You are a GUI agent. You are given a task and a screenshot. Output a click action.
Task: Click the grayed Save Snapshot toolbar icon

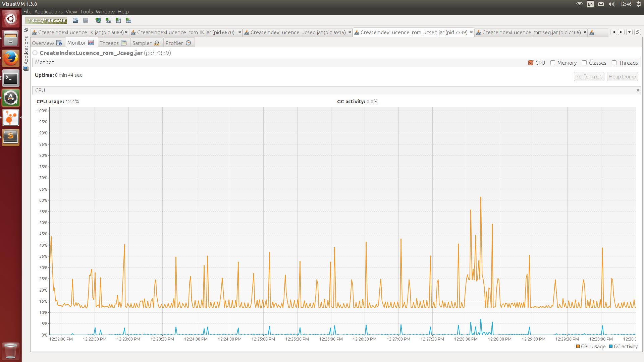coord(86,20)
